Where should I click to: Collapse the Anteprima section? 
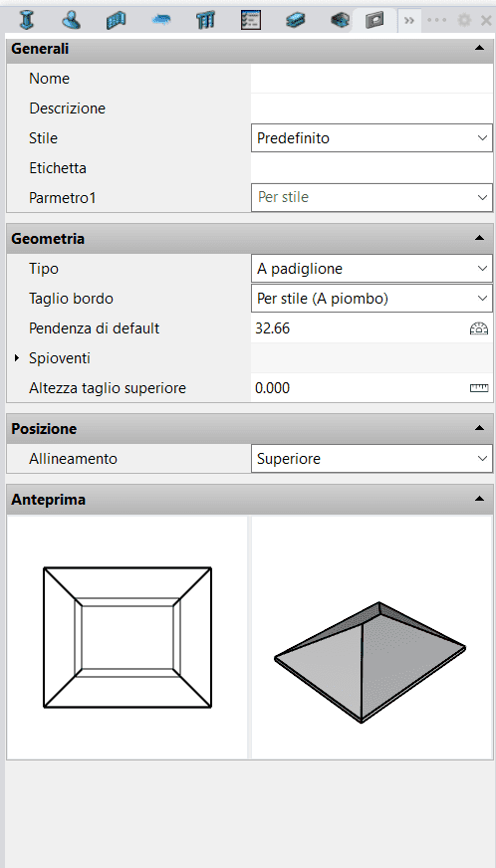pos(479,499)
